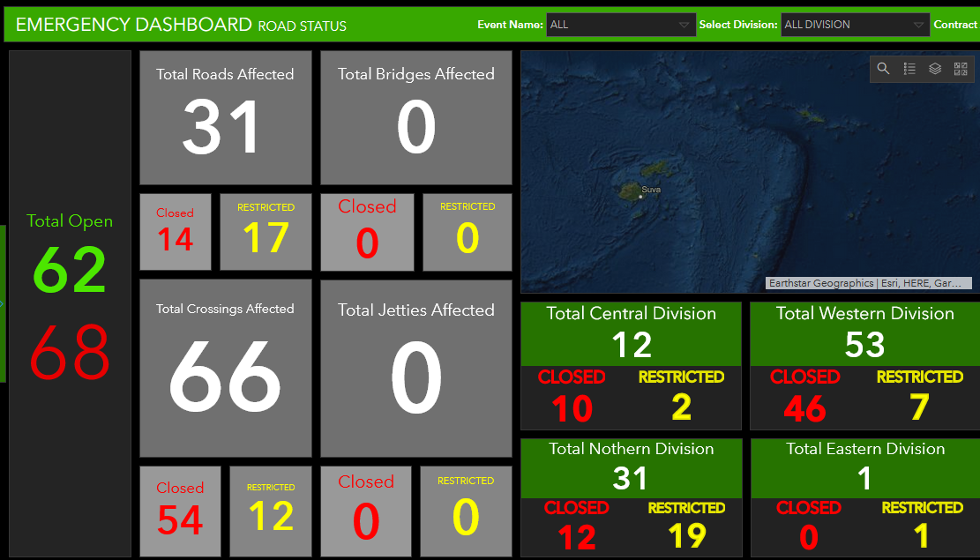Click Suva marker on the map
This screenshot has width=980, height=560.
click(641, 197)
